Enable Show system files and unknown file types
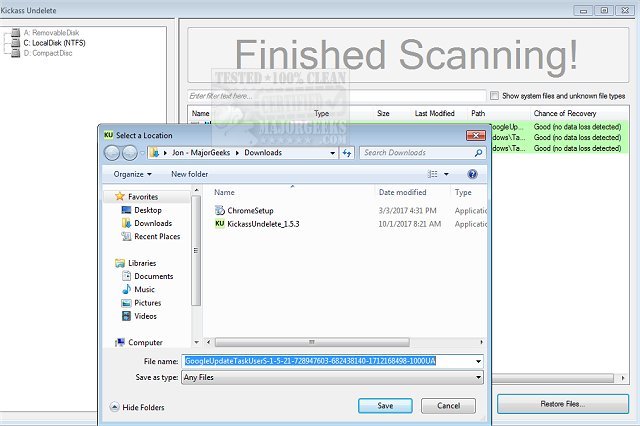This screenshot has width=640, height=426. point(494,96)
